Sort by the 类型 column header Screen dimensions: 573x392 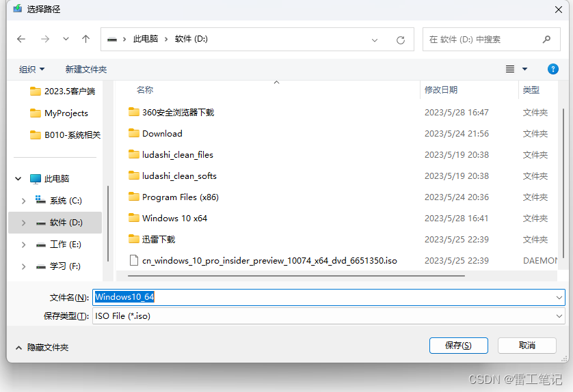tap(531, 89)
